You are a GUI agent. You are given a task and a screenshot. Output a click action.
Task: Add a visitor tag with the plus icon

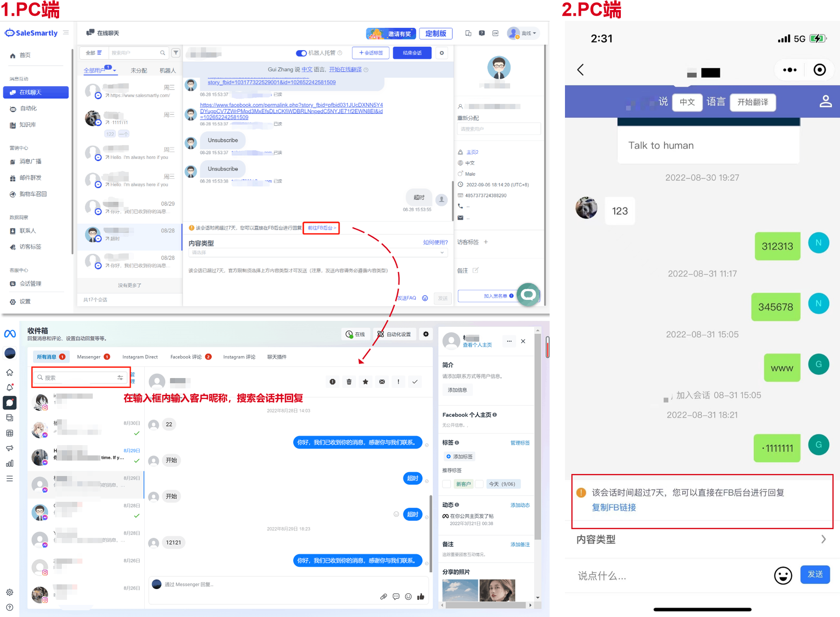tap(486, 242)
